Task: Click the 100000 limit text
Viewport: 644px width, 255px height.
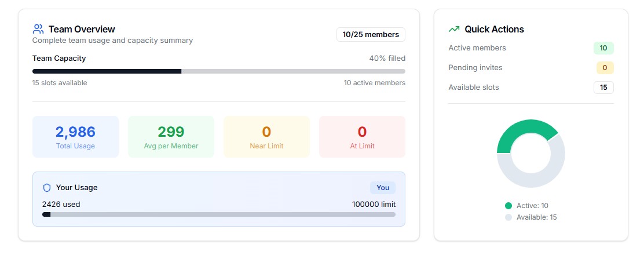Action: (x=374, y=204)
